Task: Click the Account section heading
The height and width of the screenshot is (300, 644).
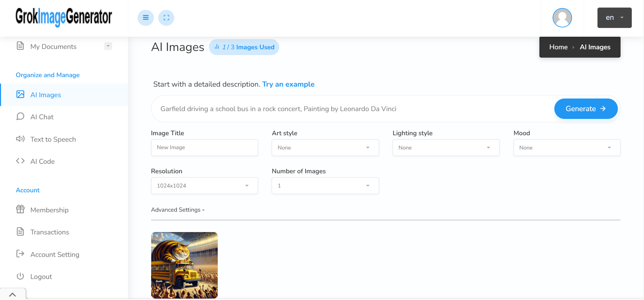Action: coord(28,190)
